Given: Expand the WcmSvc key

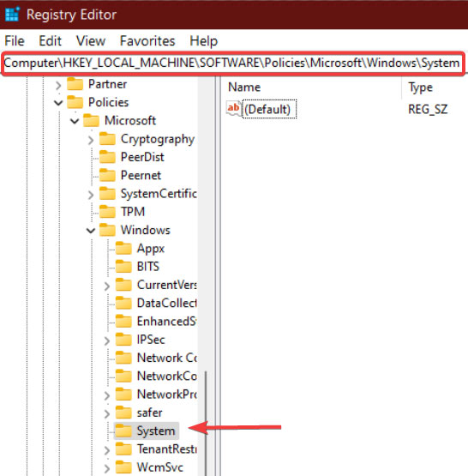Looking at the screenshot, I should click(107, 468).
